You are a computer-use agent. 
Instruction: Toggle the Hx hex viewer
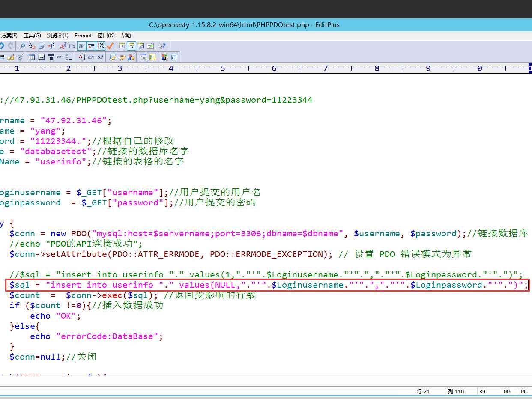click(x=72, y=46)
